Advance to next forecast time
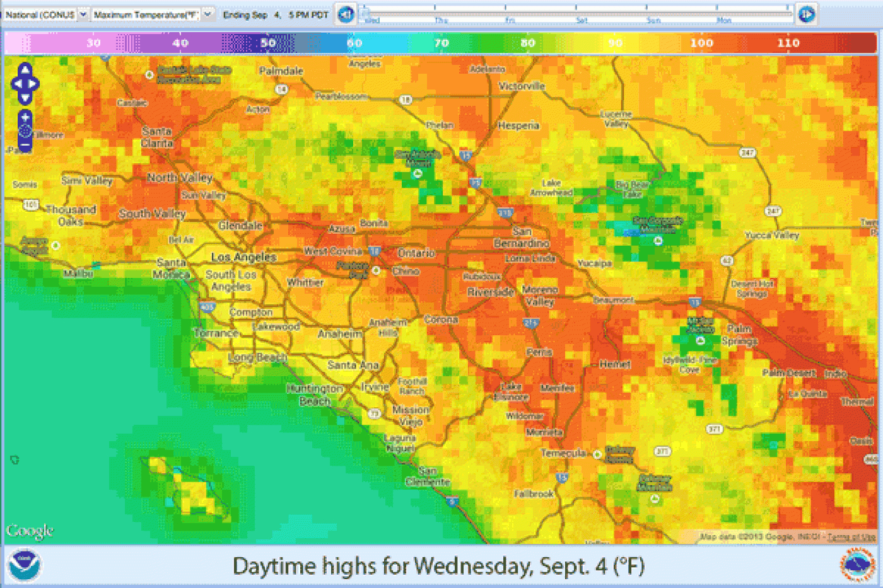 [x=805, y=14]
